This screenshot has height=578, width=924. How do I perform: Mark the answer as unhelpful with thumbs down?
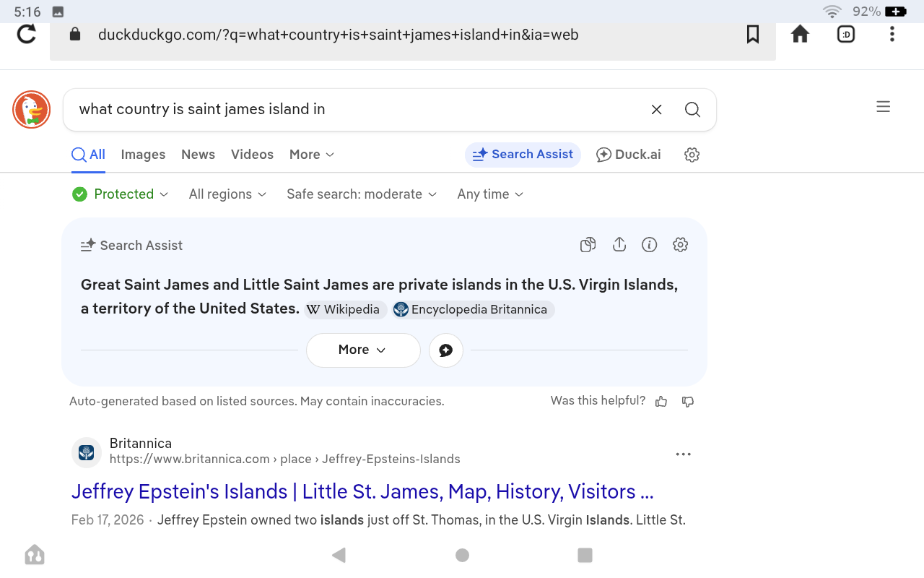coord(688,402)
